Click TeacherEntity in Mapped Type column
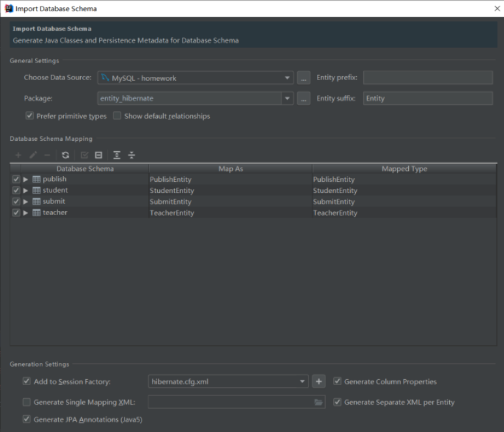Screen dimensions: 504x432 point(335,213)
